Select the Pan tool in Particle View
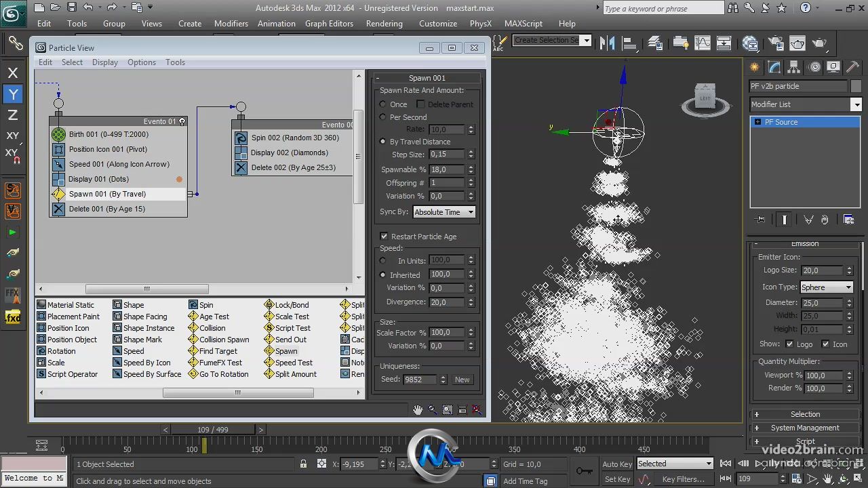This screenshot has height=488, width=868. pos(418,409)
